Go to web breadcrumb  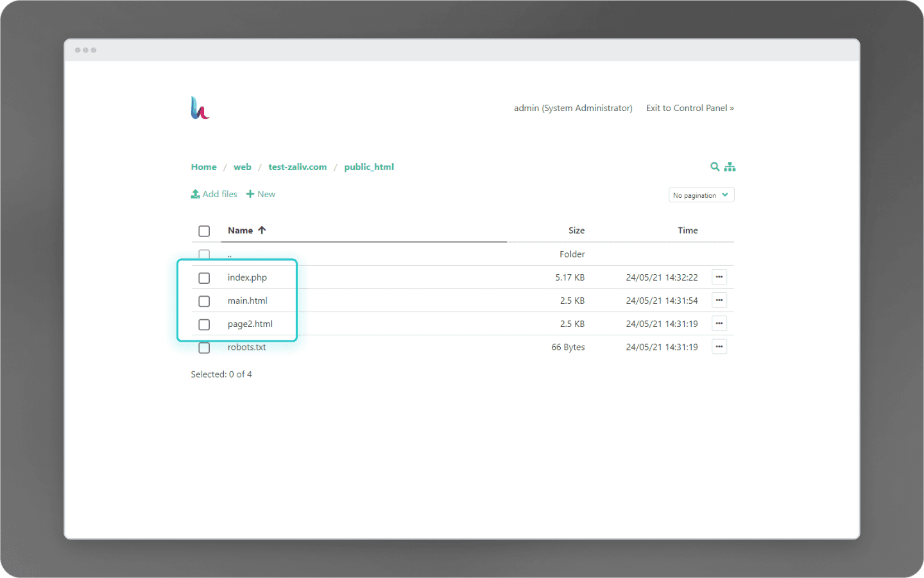pyautogui.click(x=243, y=167)
